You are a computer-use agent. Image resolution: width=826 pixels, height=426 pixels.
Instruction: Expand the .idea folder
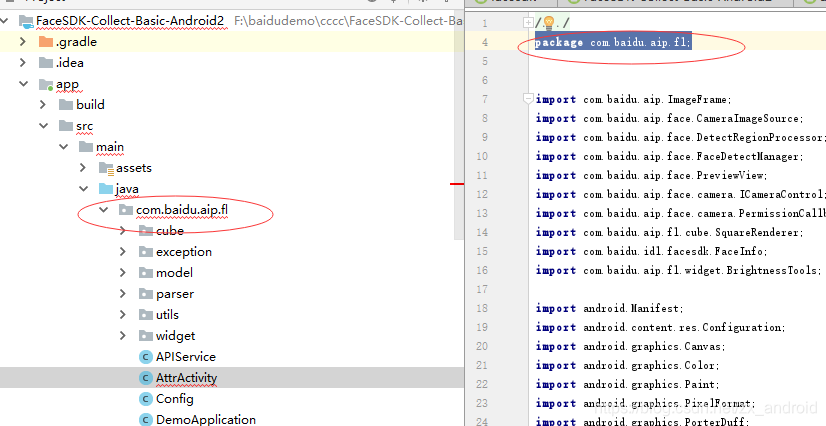[x=22, y=63]
